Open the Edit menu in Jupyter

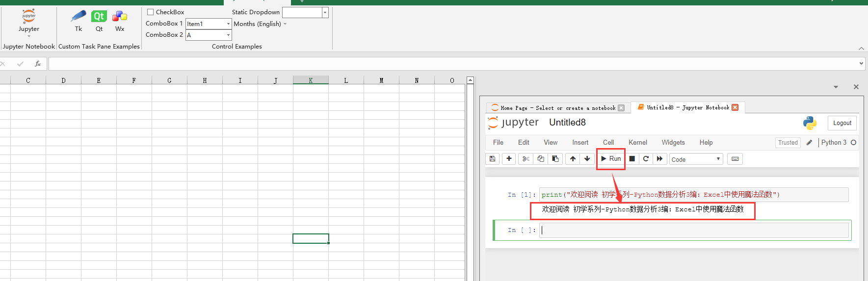tap(524, 143)
